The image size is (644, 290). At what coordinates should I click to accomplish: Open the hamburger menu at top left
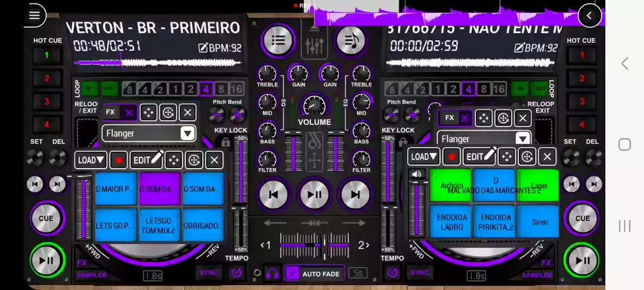pos(34,15)
